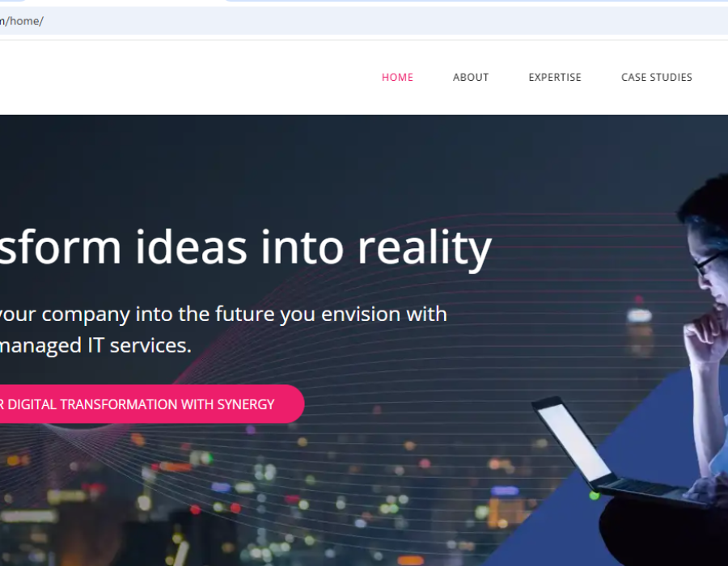
Task: Go to the ABOUT page
Action: [x=471, y=78]
